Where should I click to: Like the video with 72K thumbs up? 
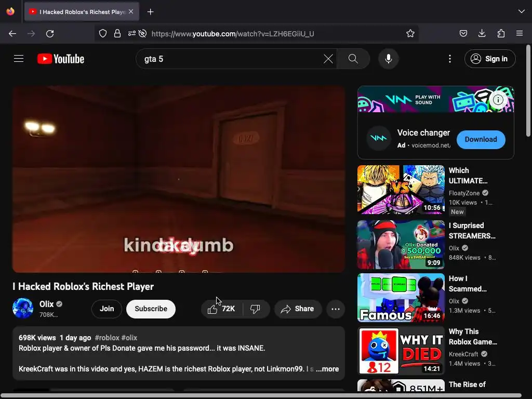point(222,309)
